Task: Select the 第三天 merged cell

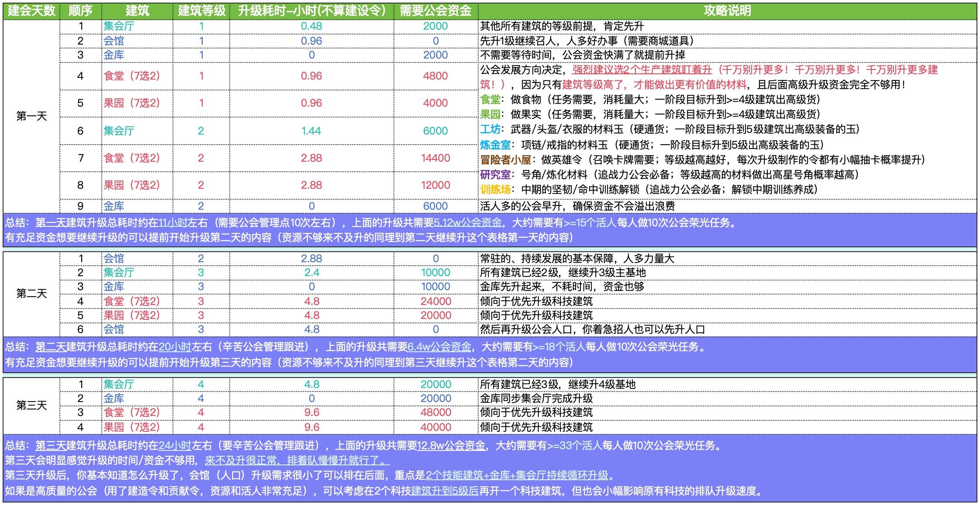Action: click(x=31, y=405)
